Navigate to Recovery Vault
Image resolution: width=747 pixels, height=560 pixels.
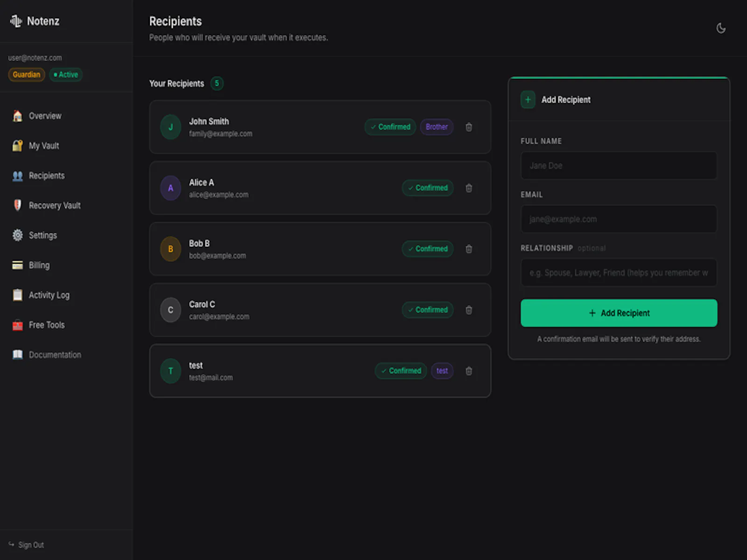[55, 205]
